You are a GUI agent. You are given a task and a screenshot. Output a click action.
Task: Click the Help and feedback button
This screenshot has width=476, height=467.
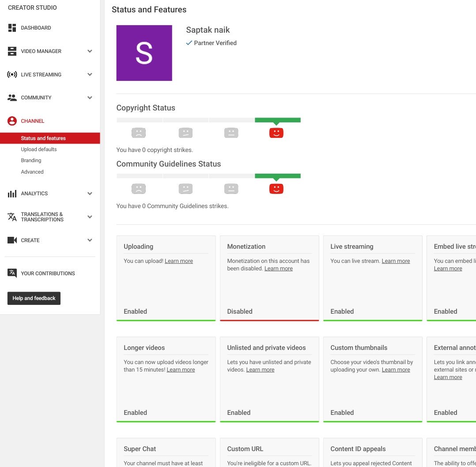pyautogui.click(x=34, y=298)
